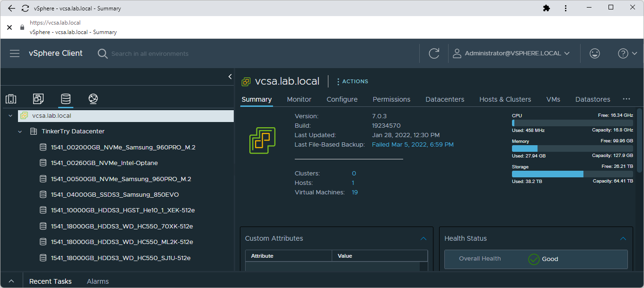
Task: Select the vcsa.lab.local tree root
Action: click(x=126, y=116)
